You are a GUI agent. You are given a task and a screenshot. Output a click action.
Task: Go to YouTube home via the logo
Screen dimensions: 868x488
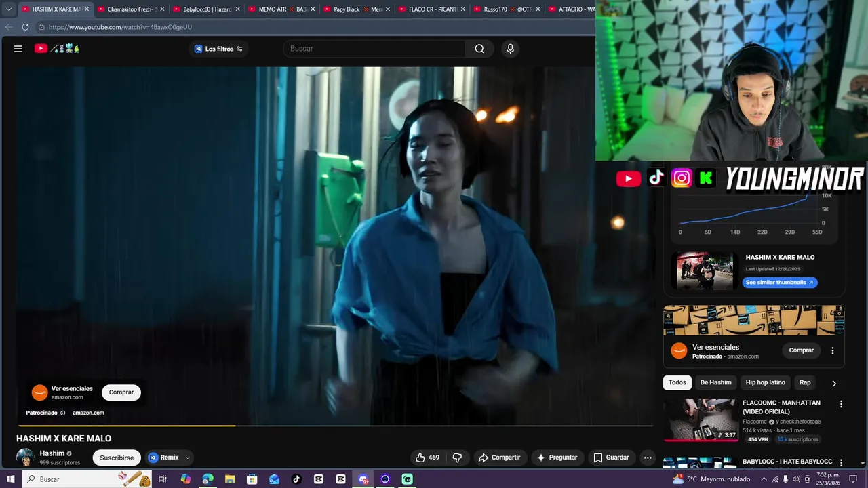pyautogui.click(x=57, y=49)
